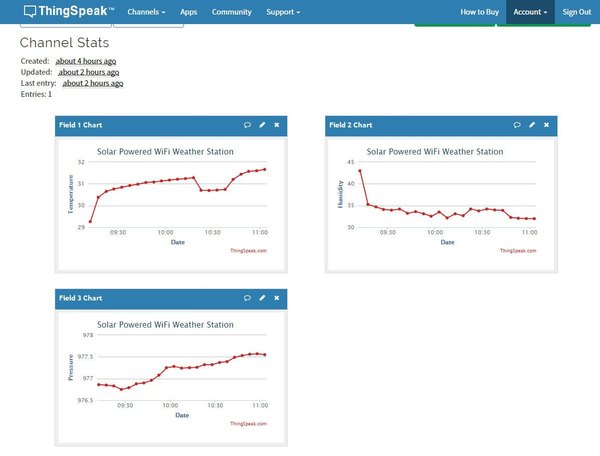Image resolution: width=600 pixels, height=456 pixels.
Task: Open comment icon on Field 1 Chart
Action: click(247, 125)
